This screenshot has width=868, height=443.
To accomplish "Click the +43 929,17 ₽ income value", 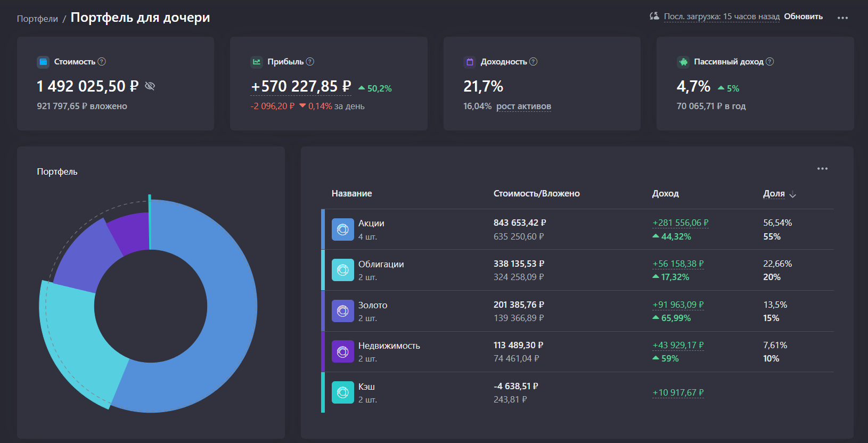I will pos(678,345).
